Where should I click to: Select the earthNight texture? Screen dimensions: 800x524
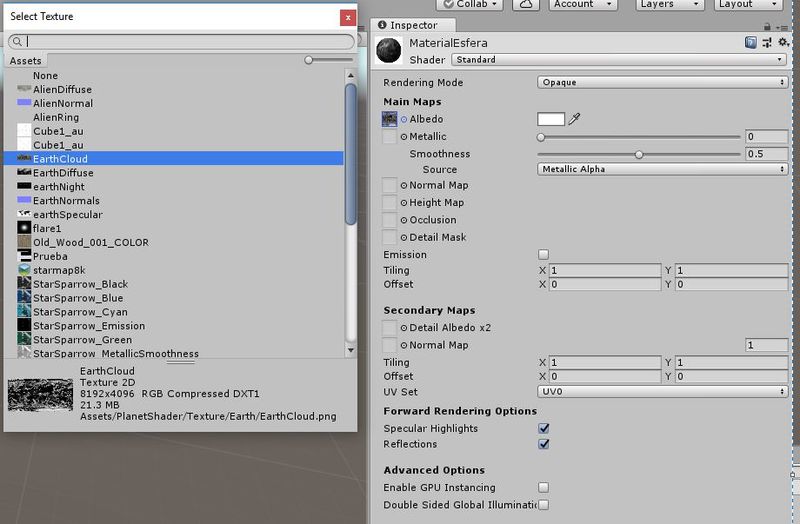(x=173, y=186)
